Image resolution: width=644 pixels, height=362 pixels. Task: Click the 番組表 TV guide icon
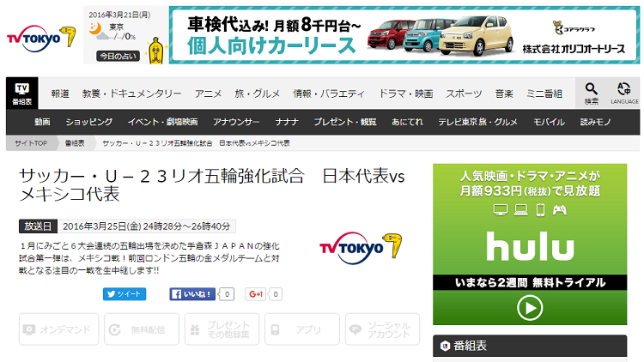coord(21,93)
